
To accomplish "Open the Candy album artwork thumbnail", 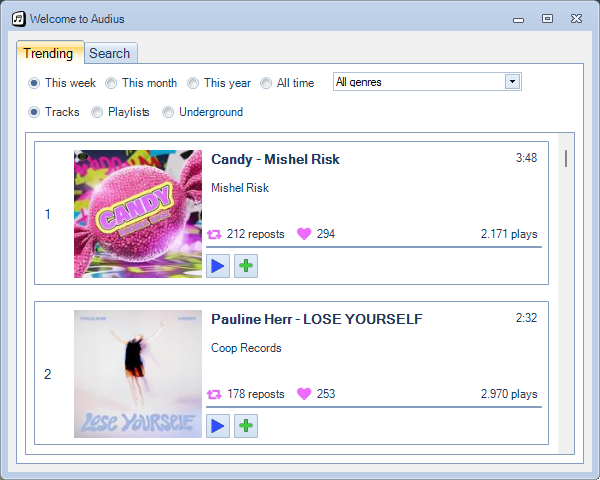I will [138, 214].
